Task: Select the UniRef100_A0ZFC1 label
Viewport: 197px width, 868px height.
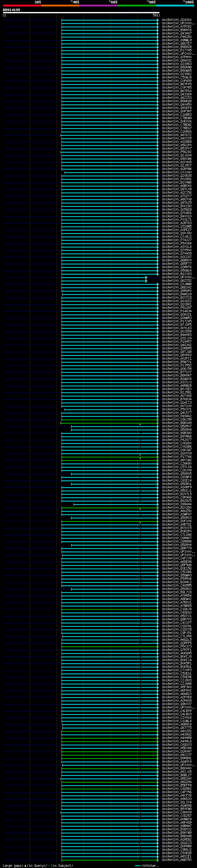Action: (177, 358)
